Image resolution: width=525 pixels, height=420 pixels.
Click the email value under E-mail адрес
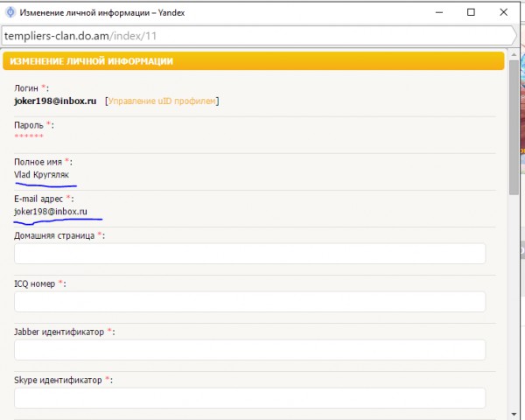[51, 212]
